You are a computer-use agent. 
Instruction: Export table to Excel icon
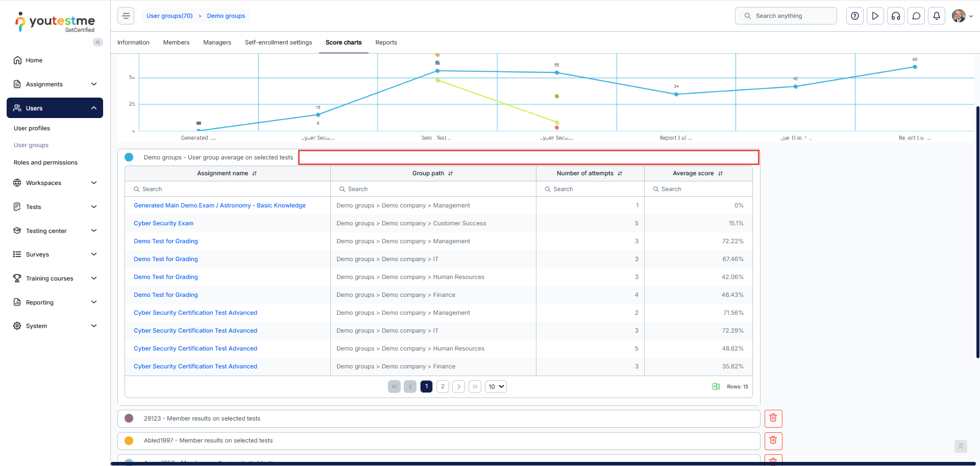pos(716,387)
